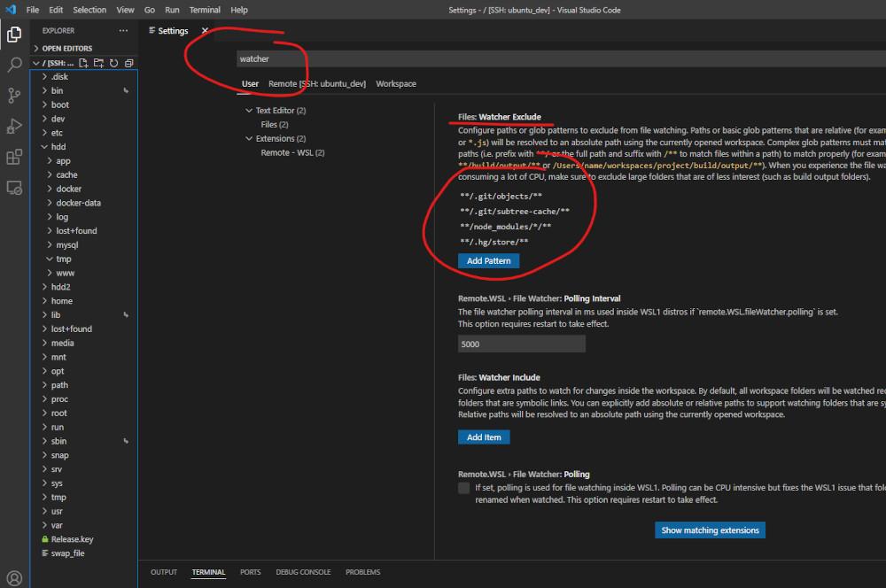886x588 pixels.
Task: Collapse Extensions settings group
Action: click(249, 138)
